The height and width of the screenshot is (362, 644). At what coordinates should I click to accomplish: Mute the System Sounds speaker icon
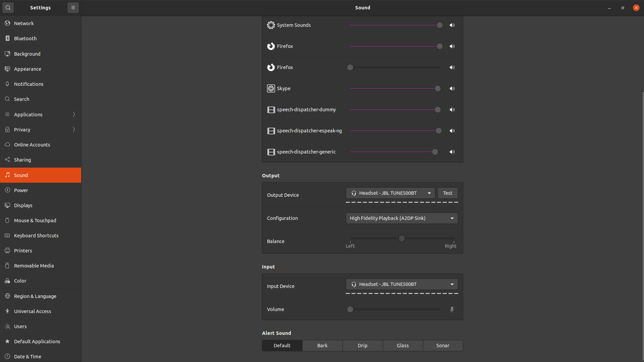point(452,25)
